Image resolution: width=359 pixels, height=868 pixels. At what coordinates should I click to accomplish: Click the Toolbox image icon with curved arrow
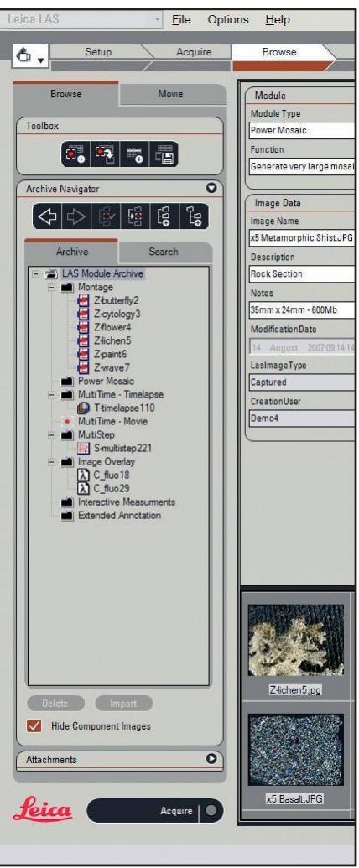105,155
